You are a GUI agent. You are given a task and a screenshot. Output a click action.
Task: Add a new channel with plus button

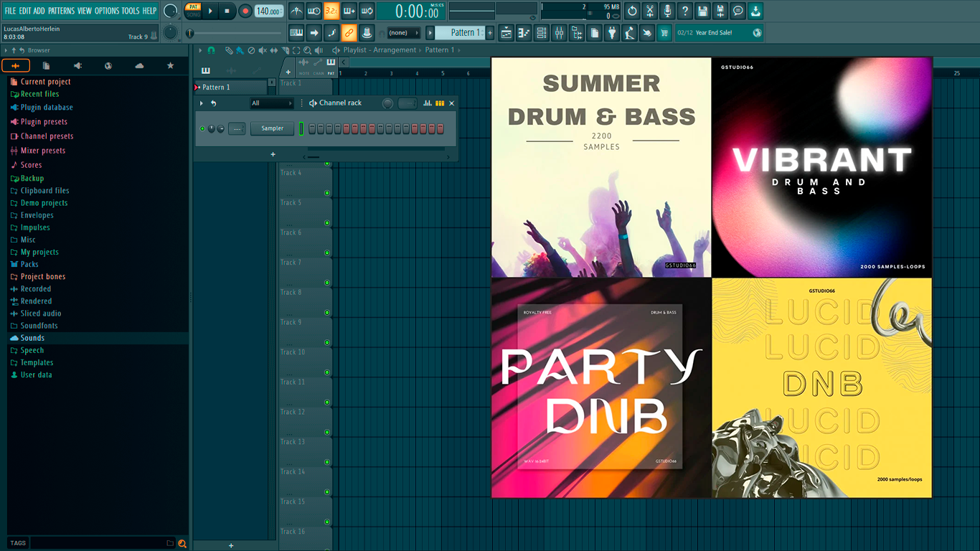pos(273,154)
